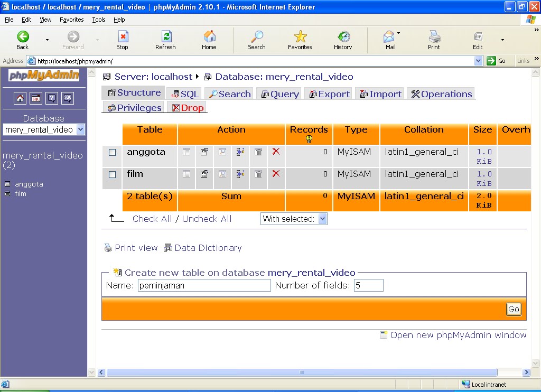The image size is (541, 392).
Task: Click the IE Search toolbar button
Action: click(x=257, y=40)
